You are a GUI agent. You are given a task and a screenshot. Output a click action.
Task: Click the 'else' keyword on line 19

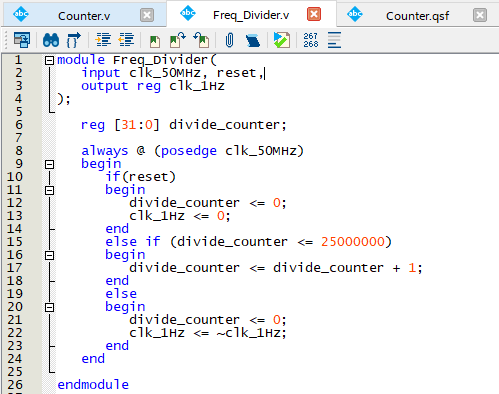(x=121, y=294)
